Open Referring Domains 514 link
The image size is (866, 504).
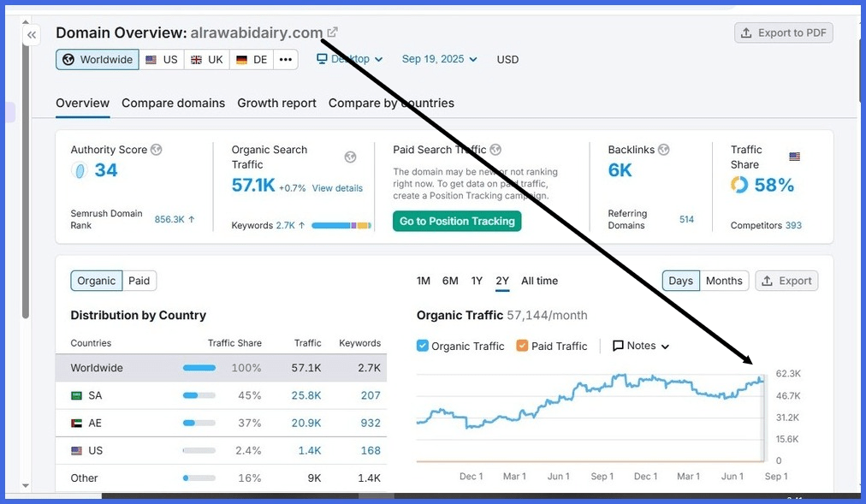click(x=686, y=219)
